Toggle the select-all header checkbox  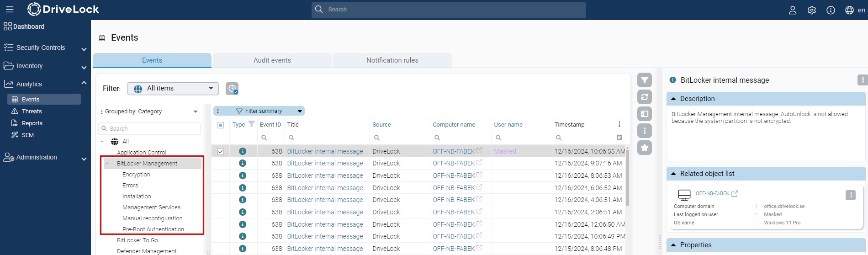click(221, 125)
